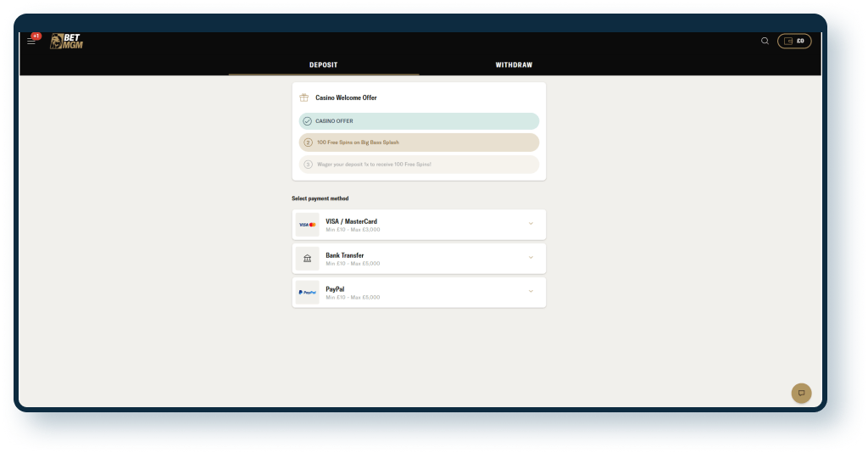Click the PayPal payment method name

335,289
